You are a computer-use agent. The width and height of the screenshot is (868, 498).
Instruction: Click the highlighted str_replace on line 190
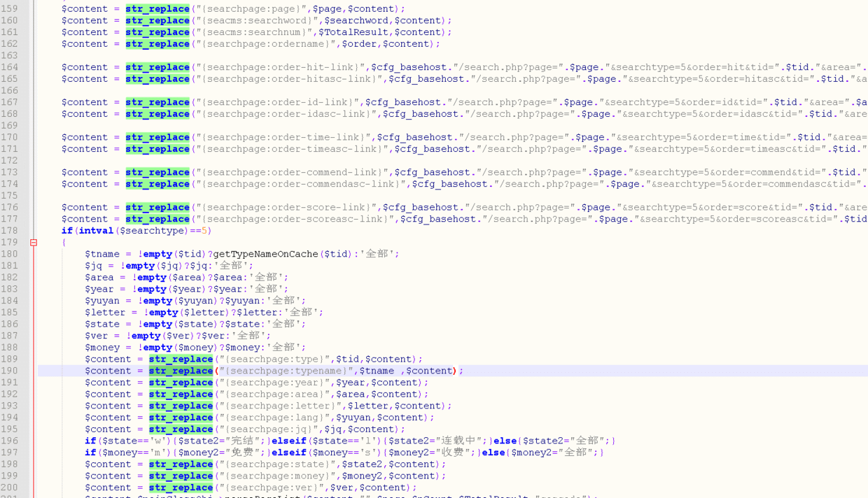click(x=181, y=371)
